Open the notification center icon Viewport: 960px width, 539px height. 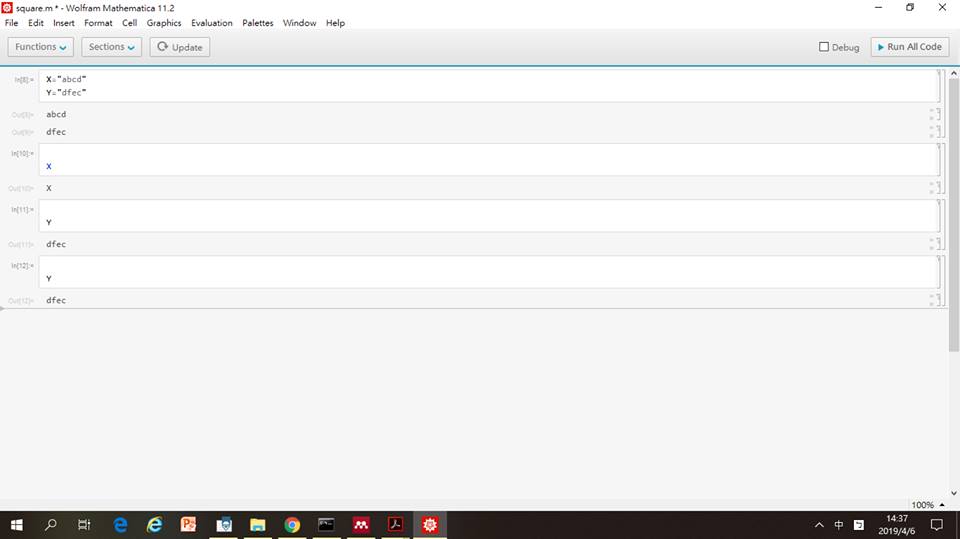[x=937, y=525]
